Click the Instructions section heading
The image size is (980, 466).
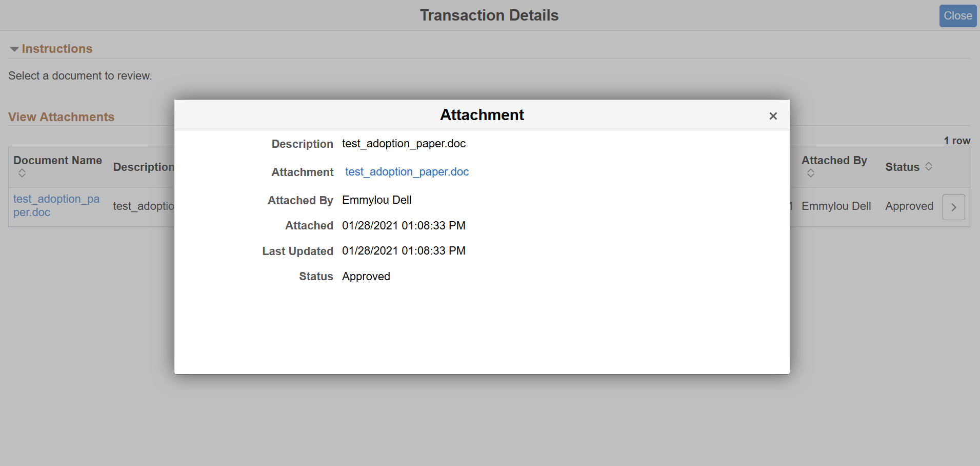coord(57,49)
